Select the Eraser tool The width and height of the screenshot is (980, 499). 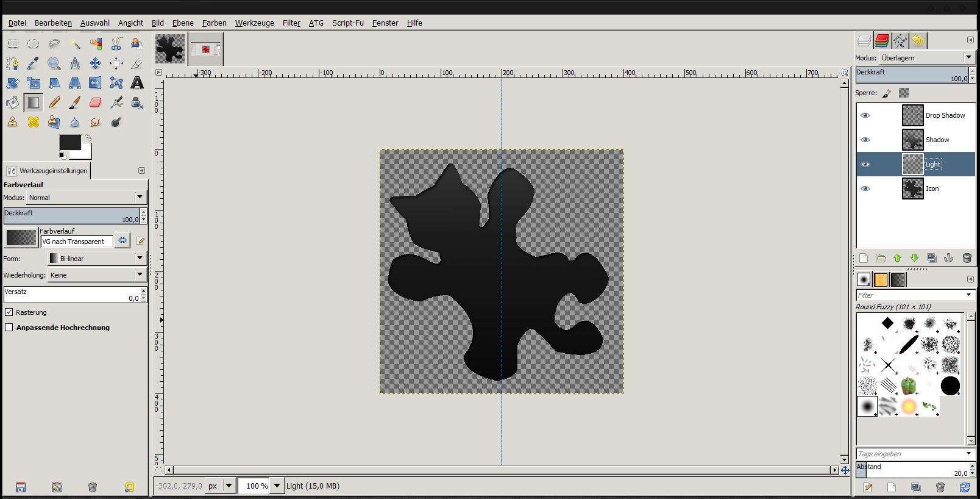(x=96, y=102)
